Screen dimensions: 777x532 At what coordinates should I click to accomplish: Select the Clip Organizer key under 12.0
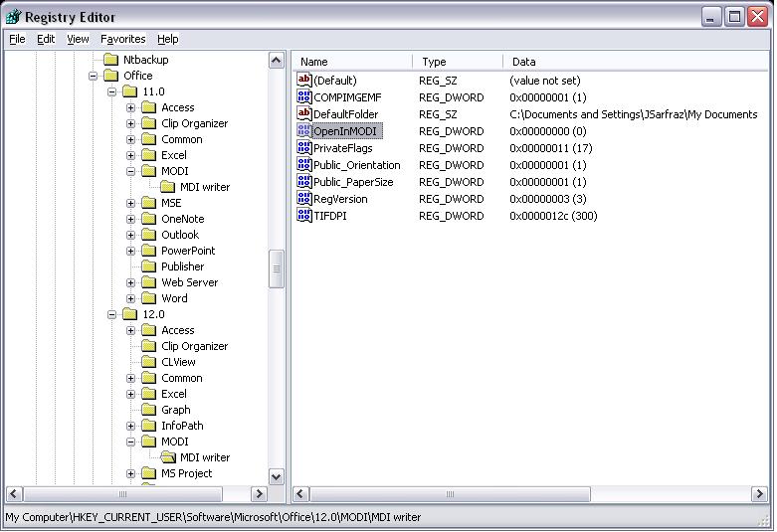pyautogui.click(x=194, y=346)
